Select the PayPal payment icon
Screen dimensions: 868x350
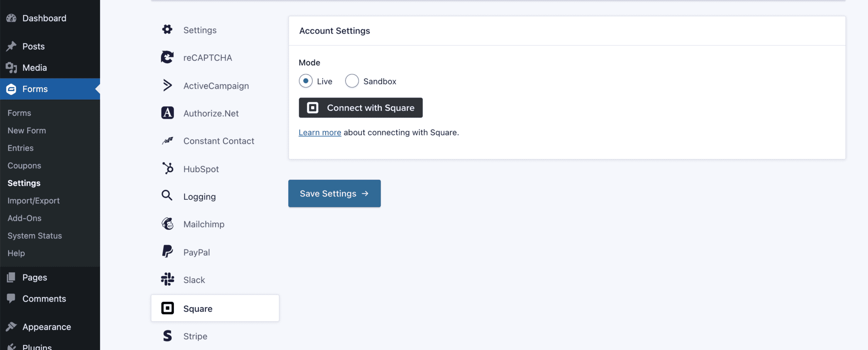pos(167,252)
